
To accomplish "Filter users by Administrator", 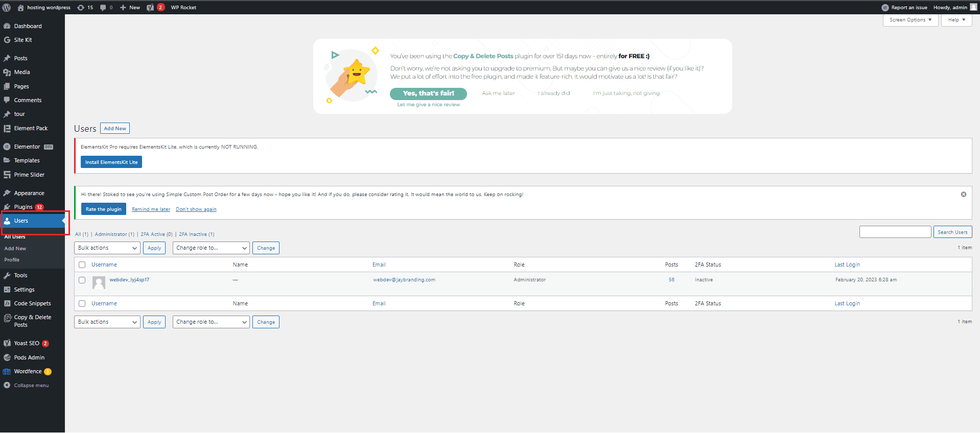I will point(114,234).
